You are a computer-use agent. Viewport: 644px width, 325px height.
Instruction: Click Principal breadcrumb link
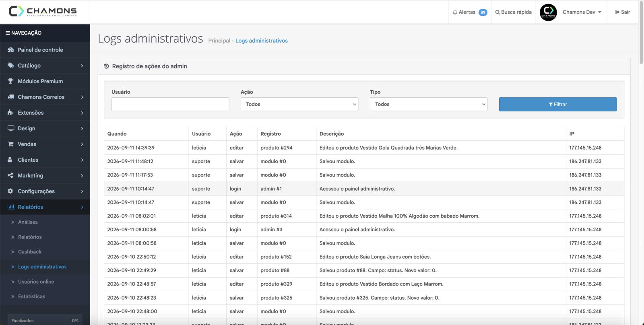(x=219, y=41)
